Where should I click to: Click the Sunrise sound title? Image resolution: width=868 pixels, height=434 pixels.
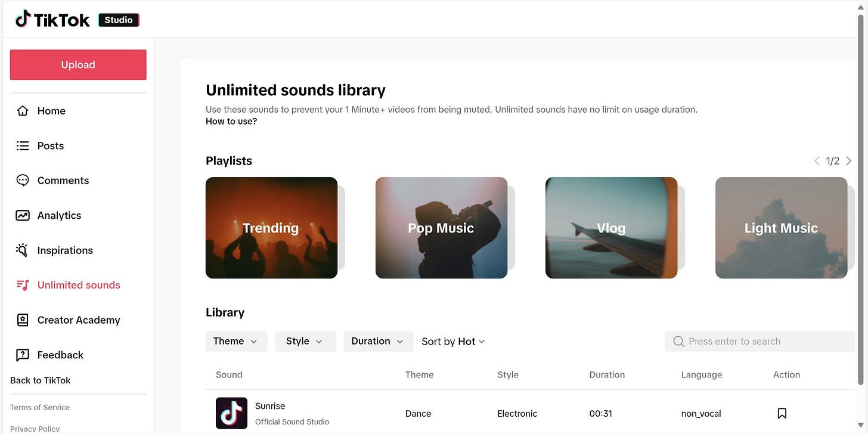(270, 406)
